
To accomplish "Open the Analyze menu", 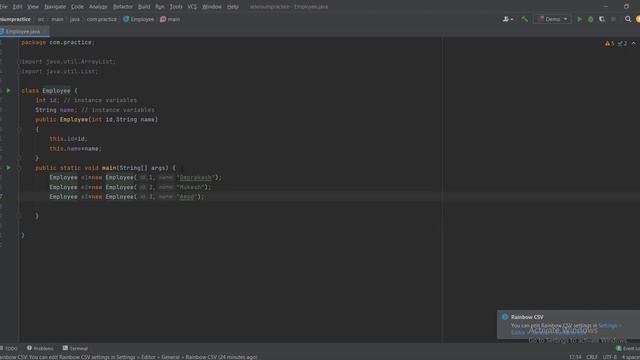I will coord(98,7).
